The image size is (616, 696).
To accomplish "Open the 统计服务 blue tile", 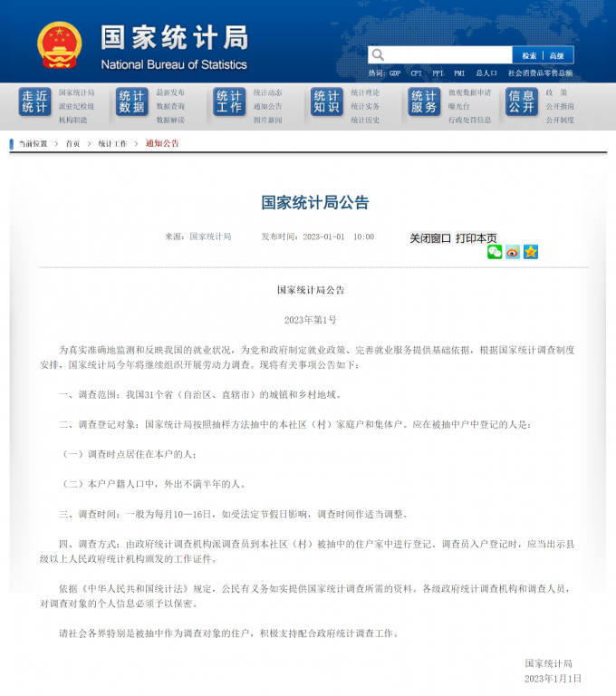I will [424, 101].
